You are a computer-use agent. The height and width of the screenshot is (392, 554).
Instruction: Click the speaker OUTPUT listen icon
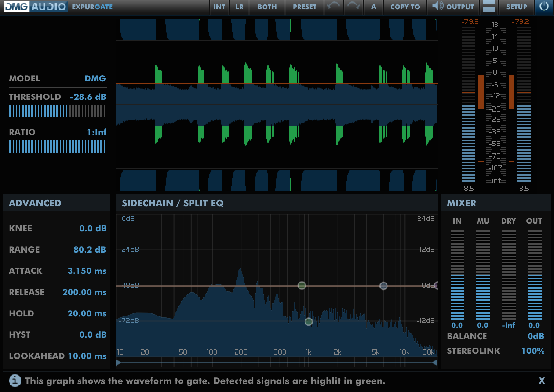437,6
